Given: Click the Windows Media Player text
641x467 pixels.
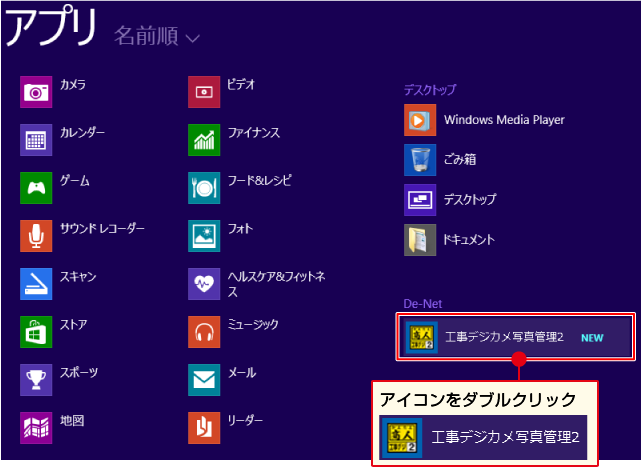Looking at the screenshot, I should click(x=504, y=120).
